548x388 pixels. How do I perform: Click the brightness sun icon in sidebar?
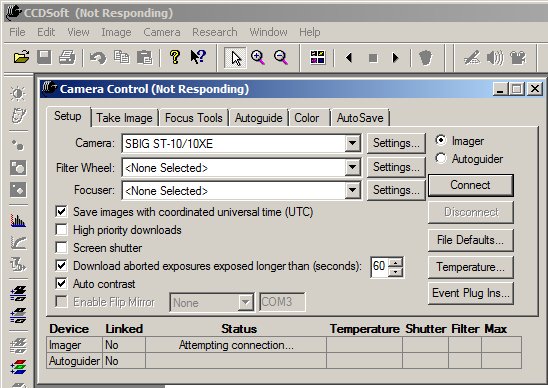(x=18, y=94)
